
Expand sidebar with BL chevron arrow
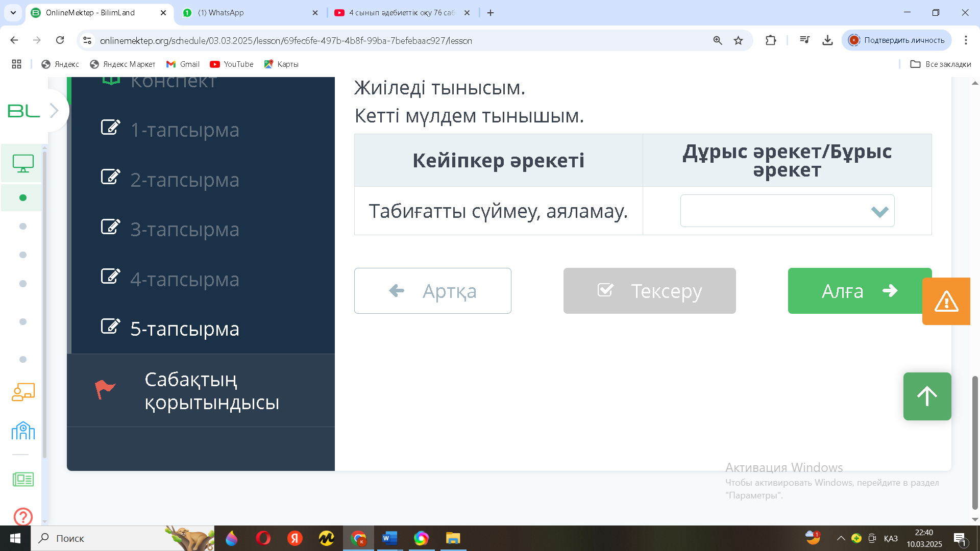(x=54, y=110)
